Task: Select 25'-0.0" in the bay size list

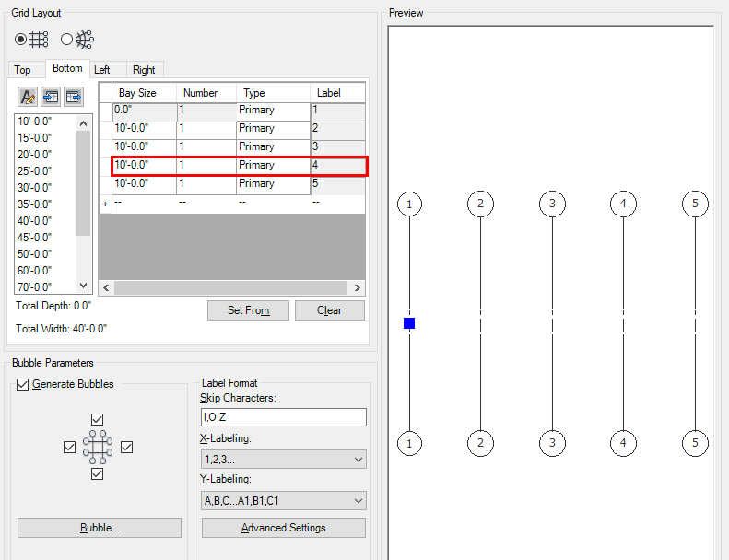Action: [x=35, y=171]
